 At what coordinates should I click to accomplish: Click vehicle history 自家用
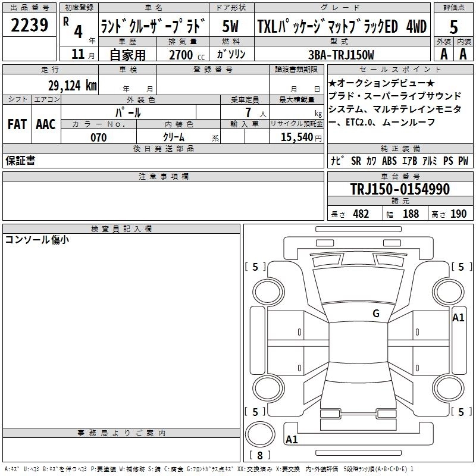[x=128, y=55]
